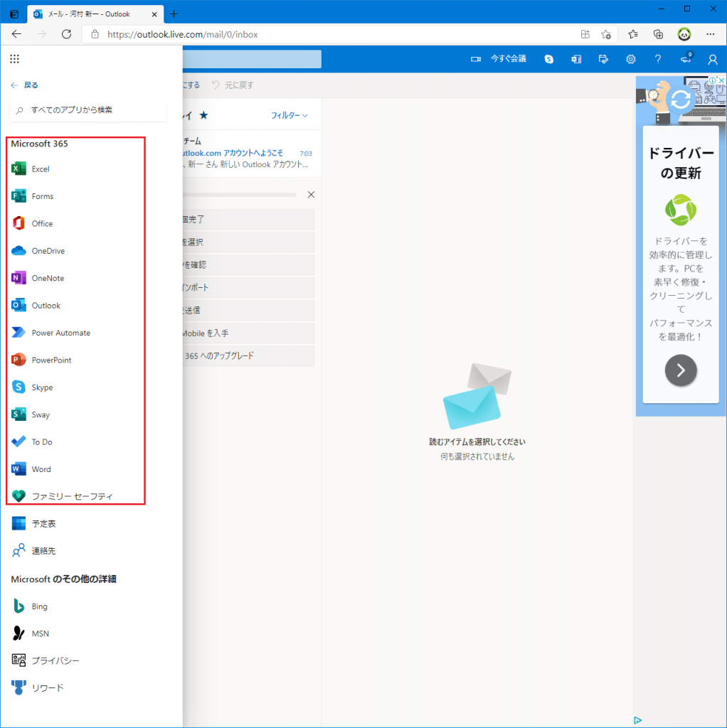Click the browser back arrow
Image resolution: width=727 pixels, height=728 pixels.
point(17,34)
